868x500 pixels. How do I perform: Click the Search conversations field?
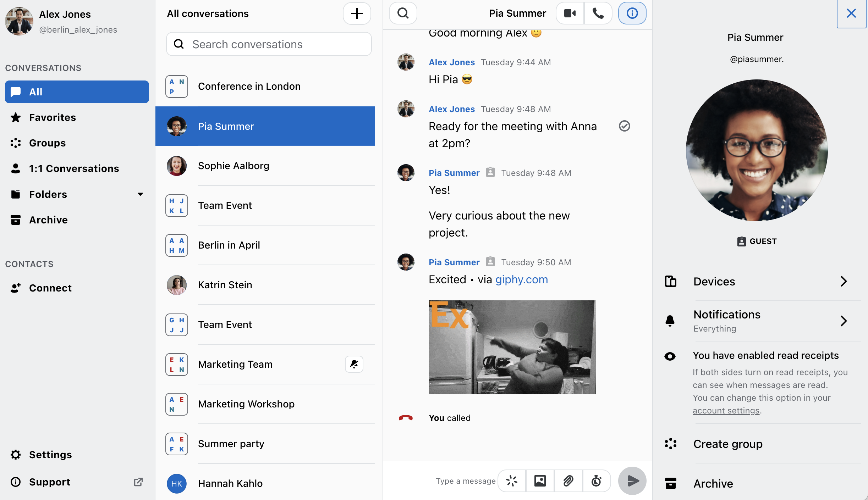click(x=269, y=44)
